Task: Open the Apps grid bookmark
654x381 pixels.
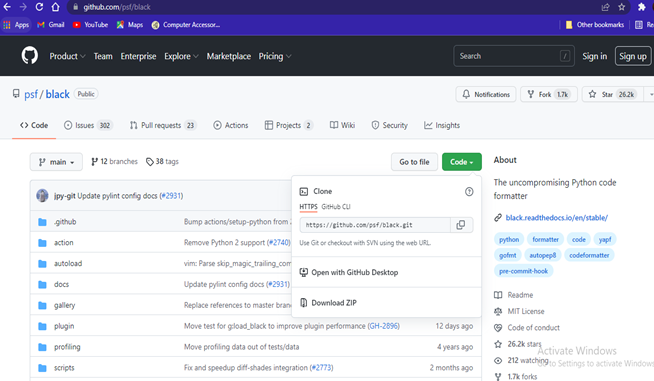Action: [x=16, y=25]
